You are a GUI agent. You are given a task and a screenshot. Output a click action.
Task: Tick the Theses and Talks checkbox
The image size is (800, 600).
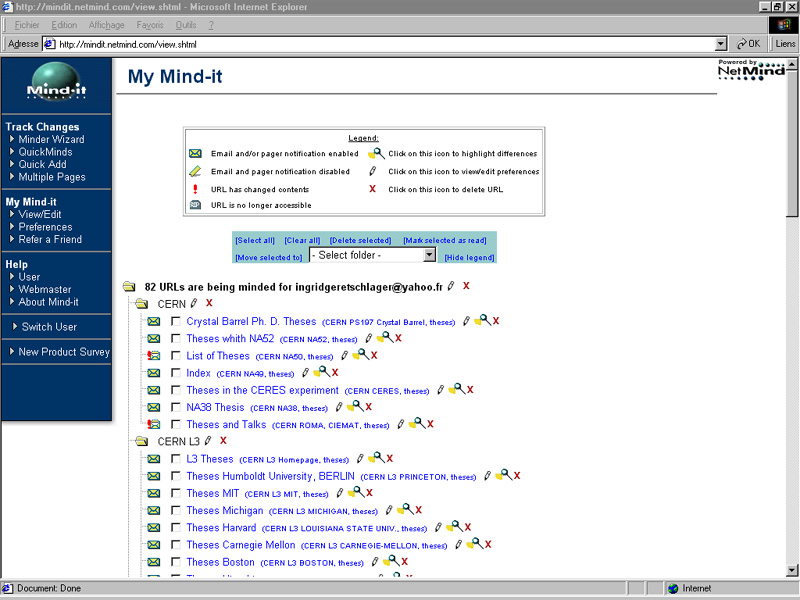176,424
